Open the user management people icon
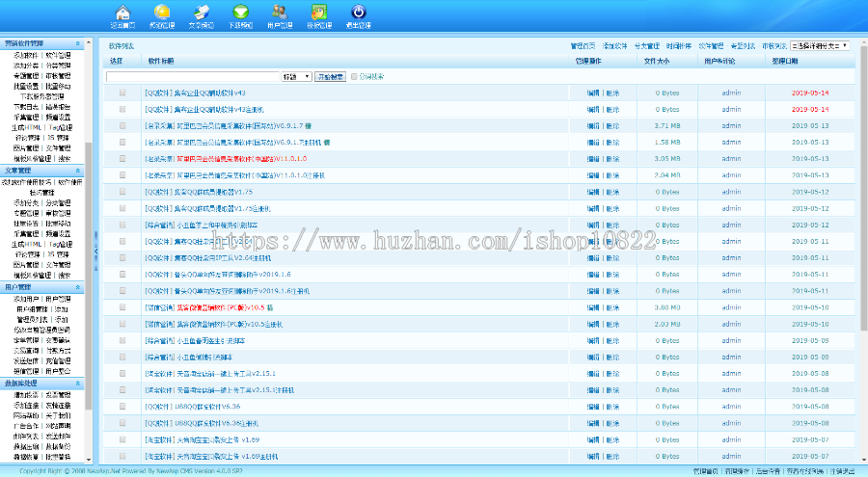The image size is (868, 477). point(279,13)
